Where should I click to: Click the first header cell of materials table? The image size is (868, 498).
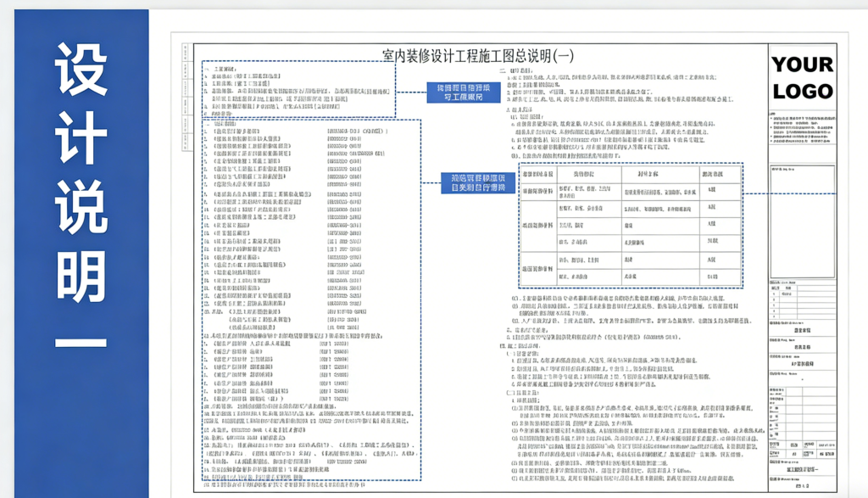[x=537, y=172]
